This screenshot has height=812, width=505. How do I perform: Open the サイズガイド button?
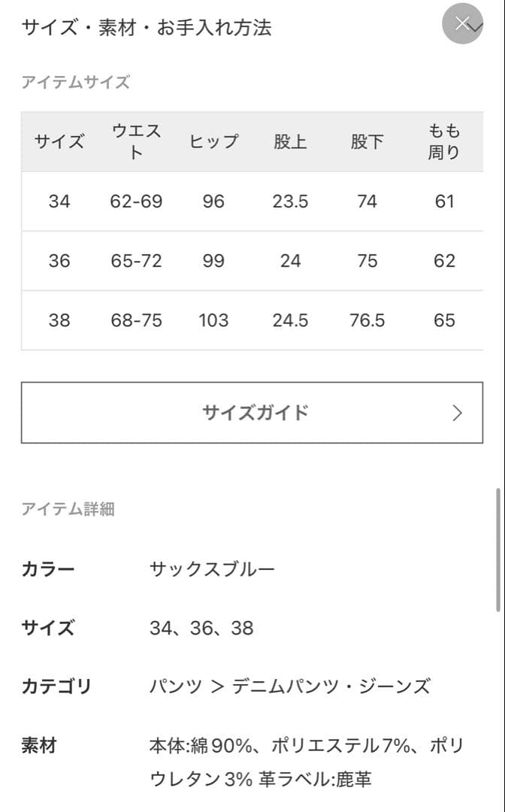[252, 412]
